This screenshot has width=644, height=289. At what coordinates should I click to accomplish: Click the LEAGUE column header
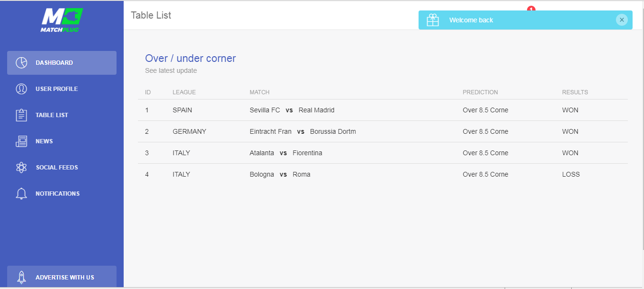pos(184,92)
